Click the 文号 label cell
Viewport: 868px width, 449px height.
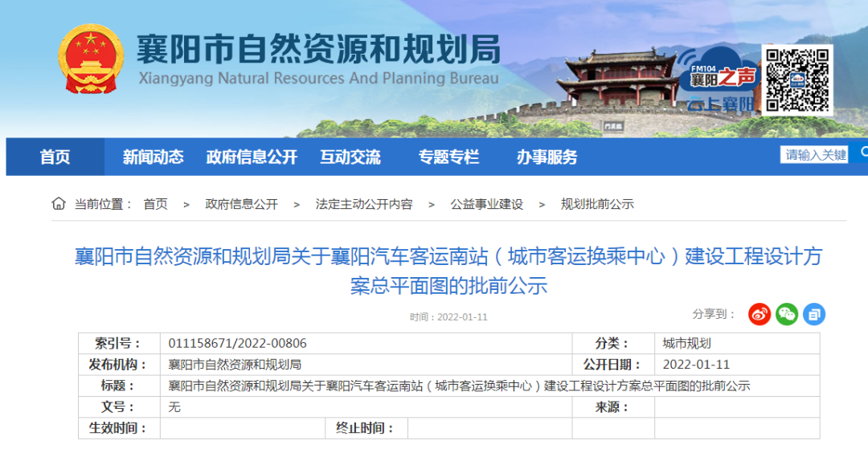[119, 407]
